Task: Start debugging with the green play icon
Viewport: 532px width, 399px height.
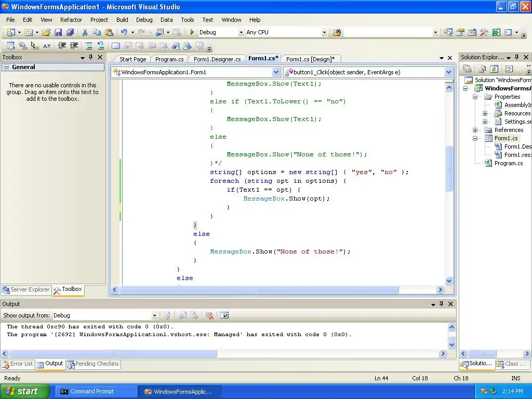Action: pyautogui.click(x=192, y=32)
